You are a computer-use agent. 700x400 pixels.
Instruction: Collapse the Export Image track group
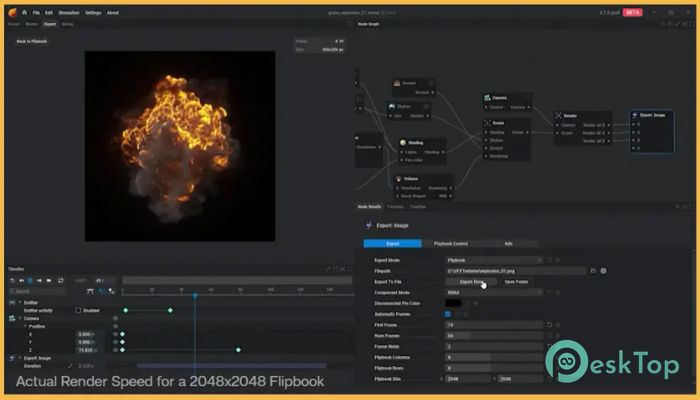(x=20, y=358)
